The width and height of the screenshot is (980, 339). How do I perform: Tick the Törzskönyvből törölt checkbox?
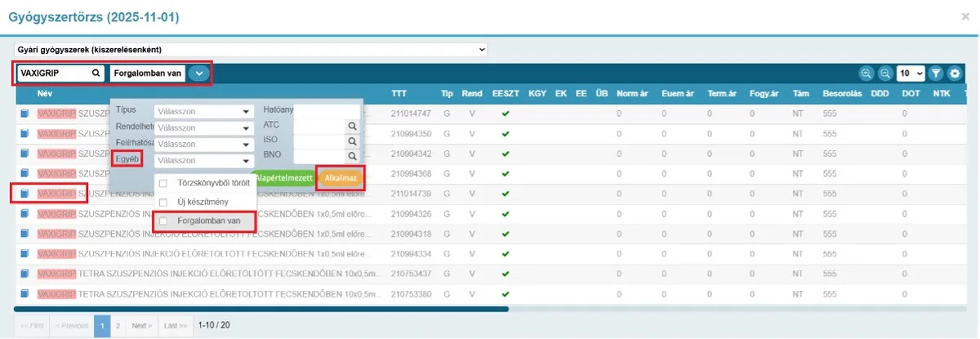pos(163,183)
